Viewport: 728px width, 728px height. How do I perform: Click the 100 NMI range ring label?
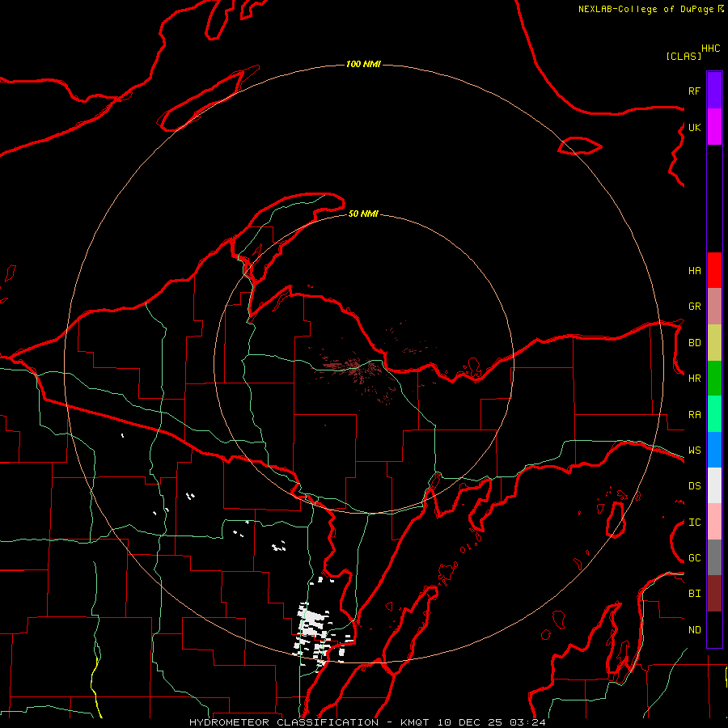coord(363,64)
